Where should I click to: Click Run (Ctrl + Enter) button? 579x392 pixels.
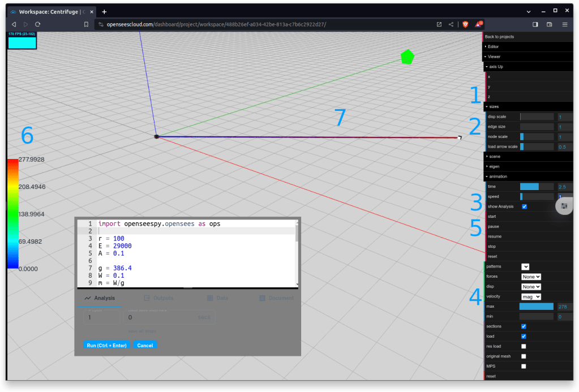[106, 345]
